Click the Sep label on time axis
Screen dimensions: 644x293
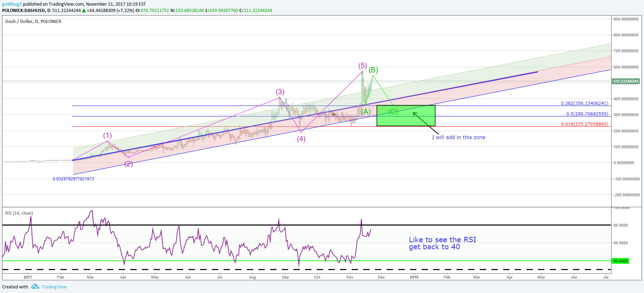(x=285, y=277)
